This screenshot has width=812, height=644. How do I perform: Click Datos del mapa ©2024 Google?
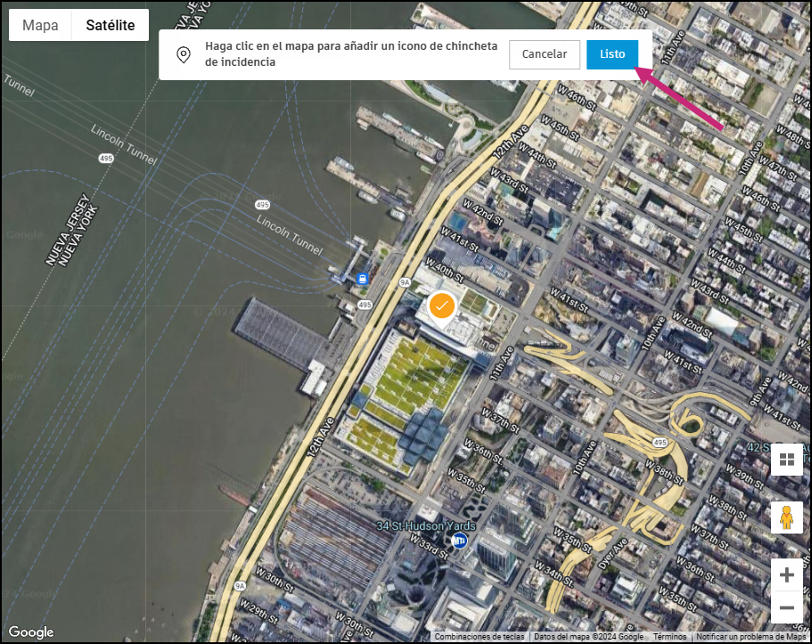(589, 637)
